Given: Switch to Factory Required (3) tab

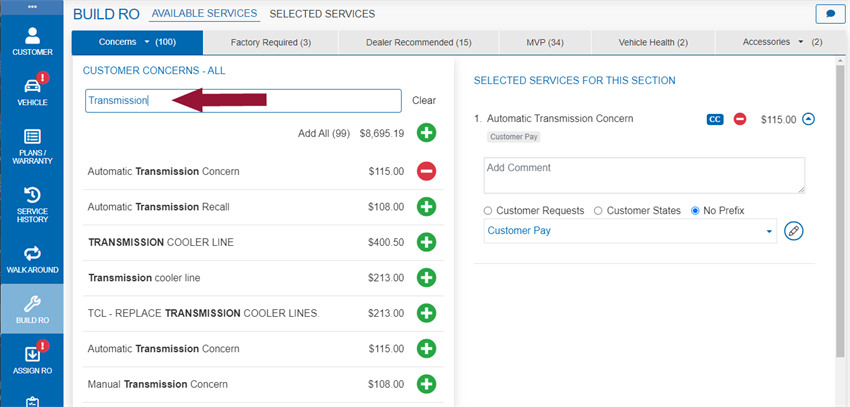Looking at the screenshot, I should pyautogui.click(x=271, y=42).
